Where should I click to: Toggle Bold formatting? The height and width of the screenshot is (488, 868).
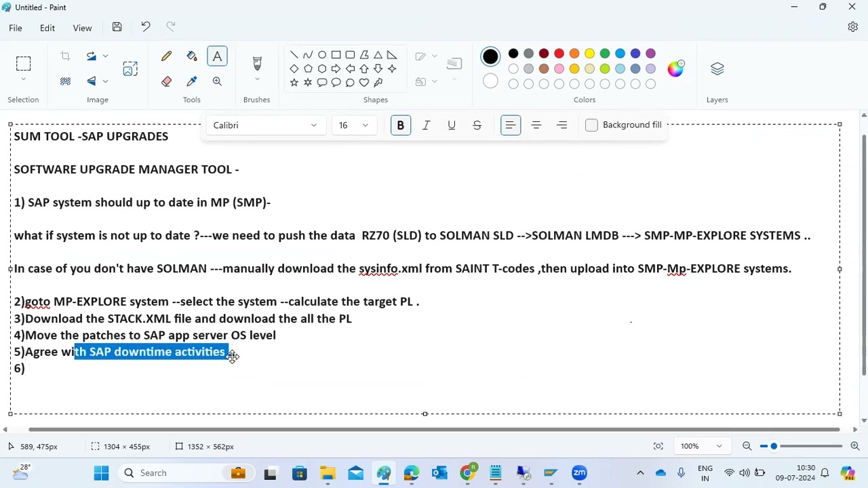coord(400,125)
